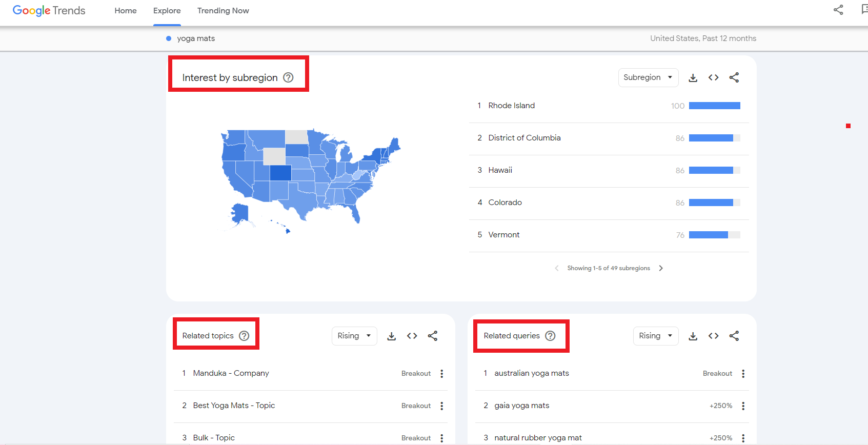The width and height of the screenshot is (868, 445).
Task: Open the Trending Now tab
Action: (223, 11)
